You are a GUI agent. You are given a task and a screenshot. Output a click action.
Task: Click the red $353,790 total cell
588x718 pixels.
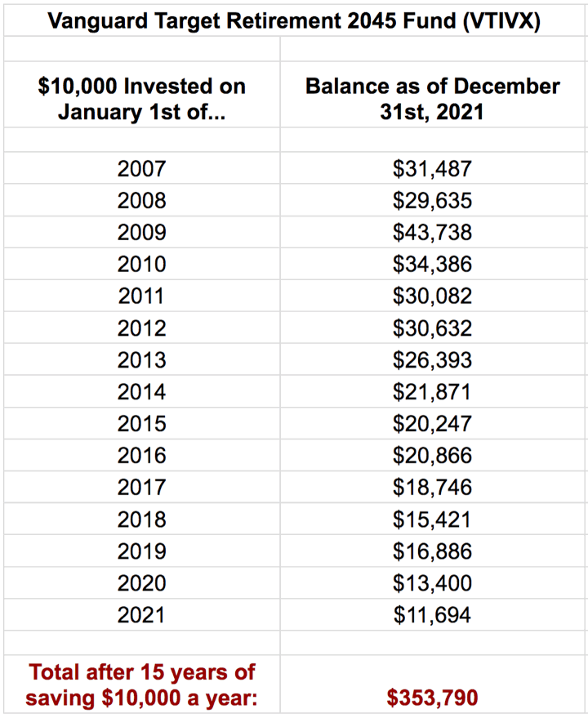(x=432, y=698)
